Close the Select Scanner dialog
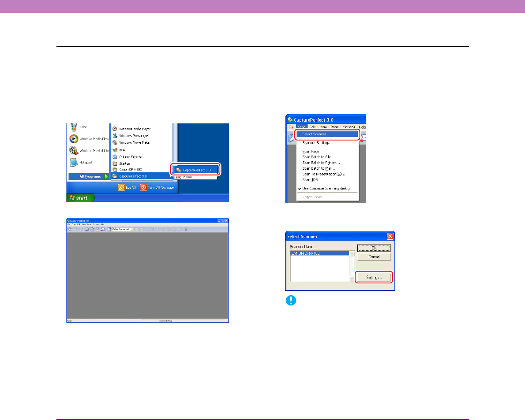 pyautogui.click(x=390, y=236)
